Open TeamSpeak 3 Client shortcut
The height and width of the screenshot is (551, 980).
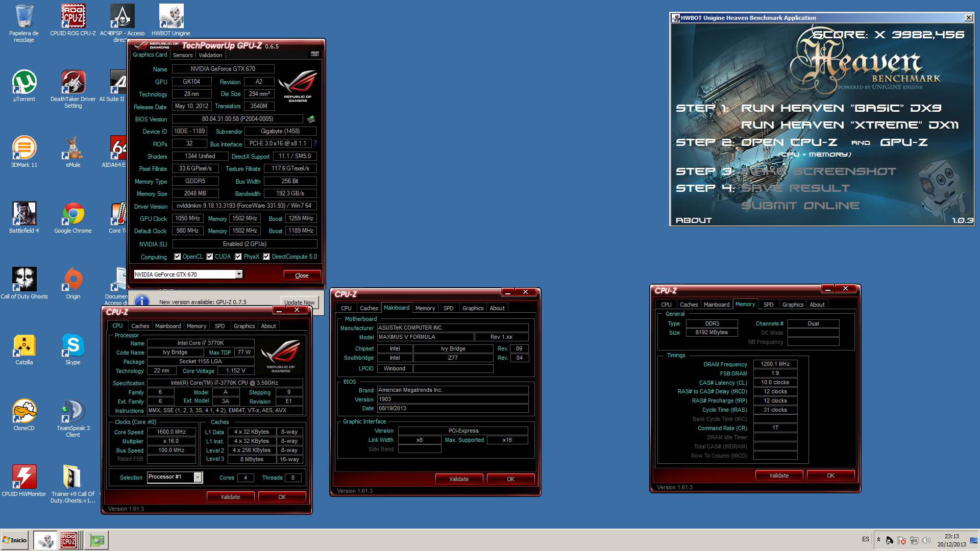[x=73, y=418]
